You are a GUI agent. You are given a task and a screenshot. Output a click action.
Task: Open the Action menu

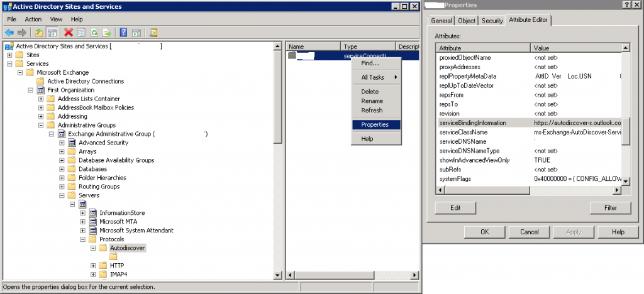pyautogui.click(x=33, y=19)
